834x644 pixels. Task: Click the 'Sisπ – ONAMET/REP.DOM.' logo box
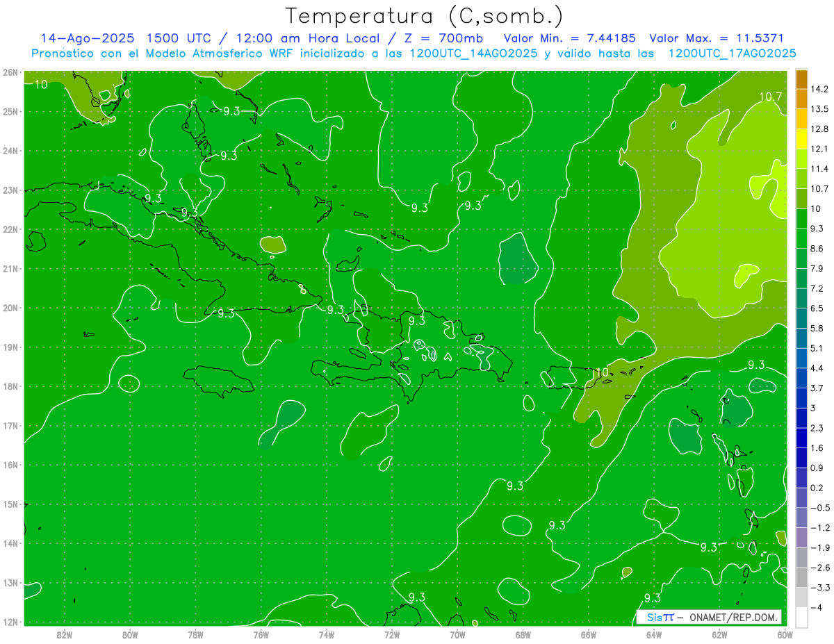click(x=708, y=617)
